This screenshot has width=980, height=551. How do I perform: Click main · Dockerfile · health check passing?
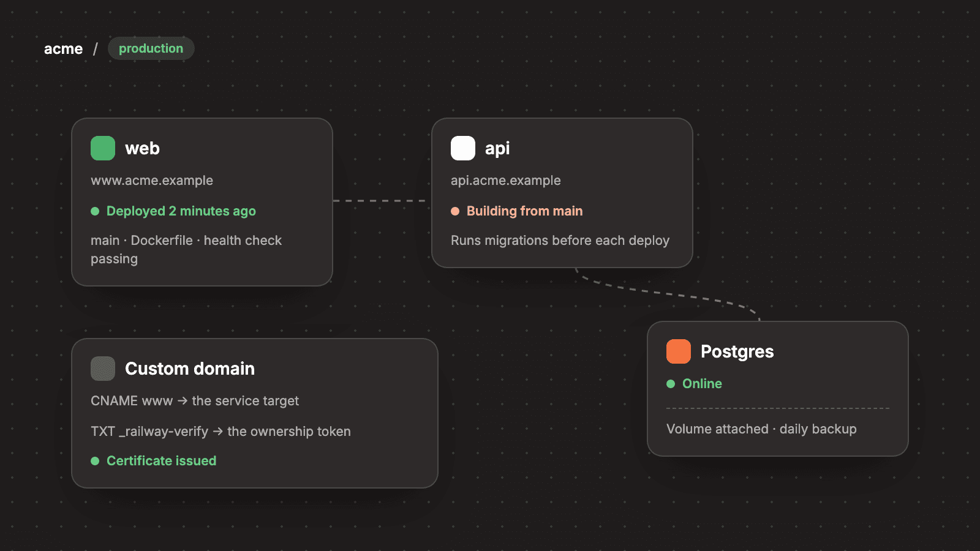pos(186,250)
